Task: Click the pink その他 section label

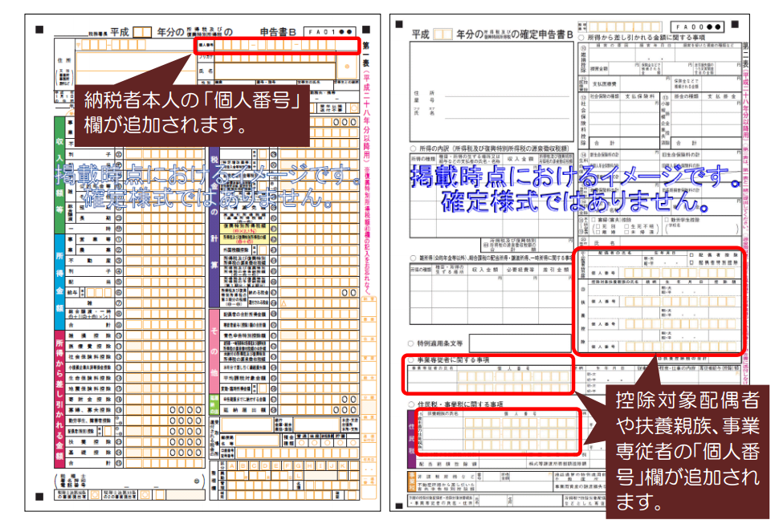Action: point(214,351)
